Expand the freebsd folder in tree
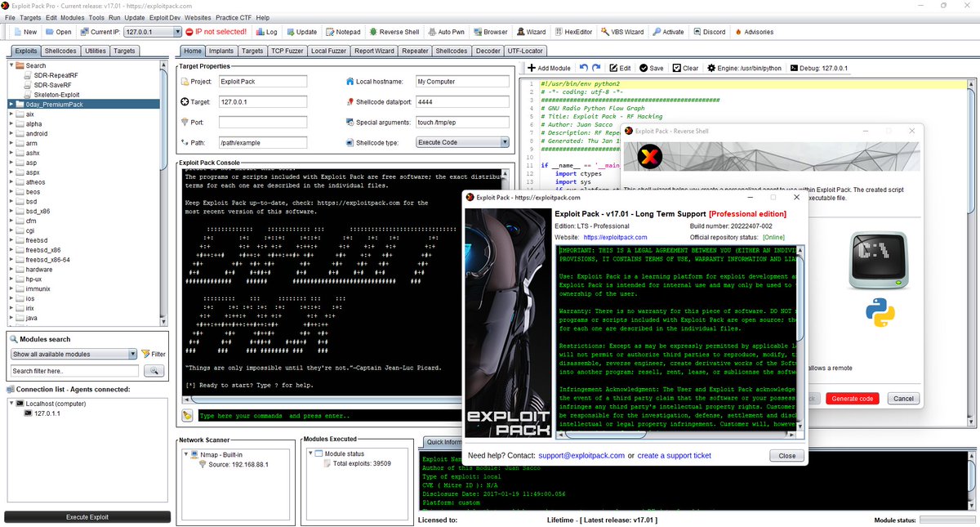Image resolution: width=980 pixels, height=527 pixels. tap(11, 240)
